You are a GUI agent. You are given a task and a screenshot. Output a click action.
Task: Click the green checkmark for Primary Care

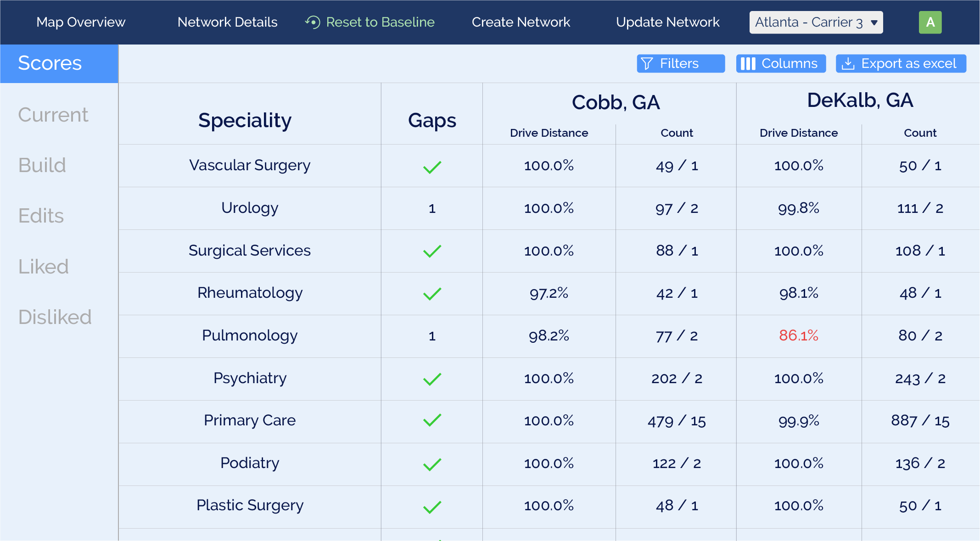click(x=432, y=420)
